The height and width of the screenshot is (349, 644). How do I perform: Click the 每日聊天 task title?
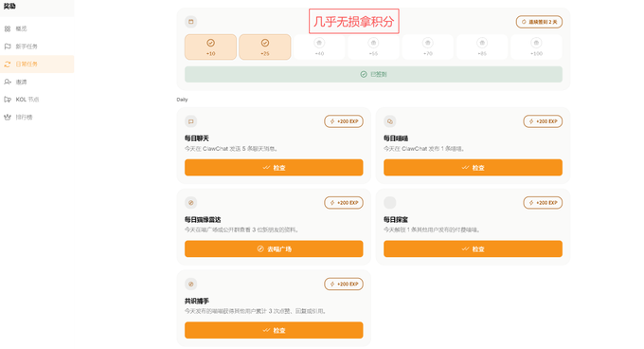click(197, 138)
